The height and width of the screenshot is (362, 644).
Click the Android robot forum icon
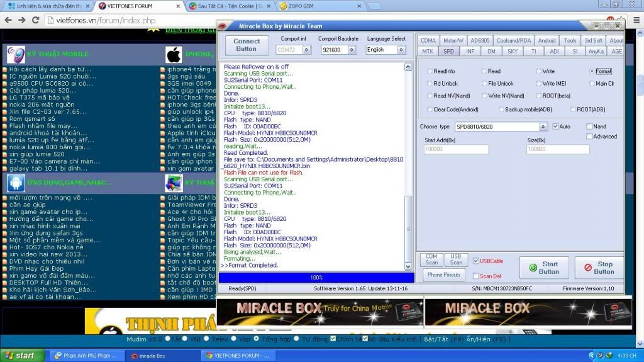pyautogui.click(x=16, y=183)
